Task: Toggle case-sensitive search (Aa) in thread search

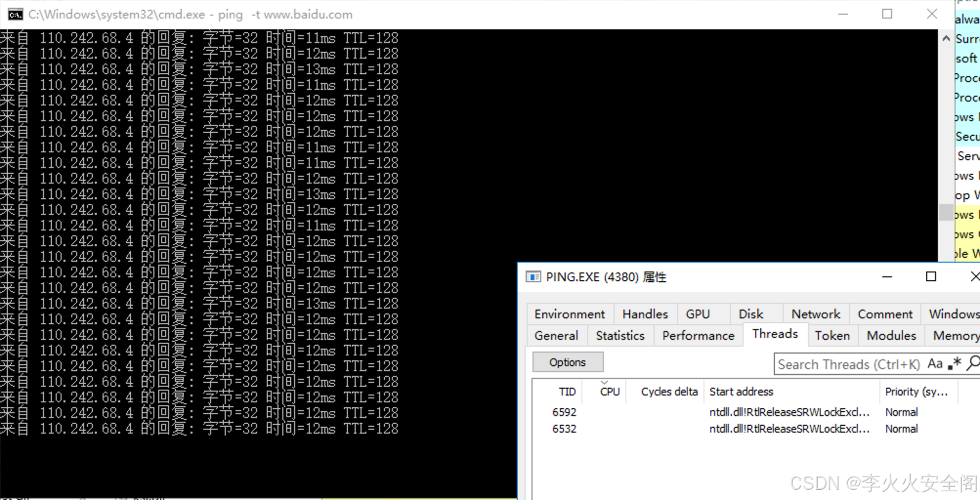Action: (x=935, y=364)
